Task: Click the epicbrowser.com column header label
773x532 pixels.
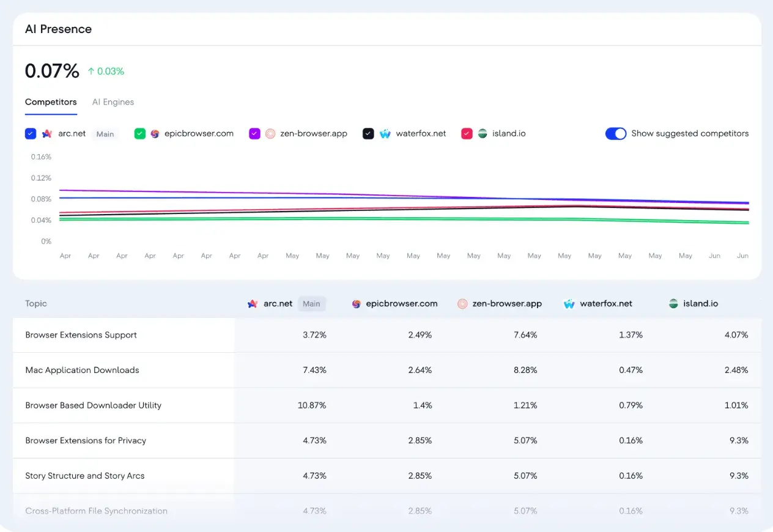Action: 402,303
